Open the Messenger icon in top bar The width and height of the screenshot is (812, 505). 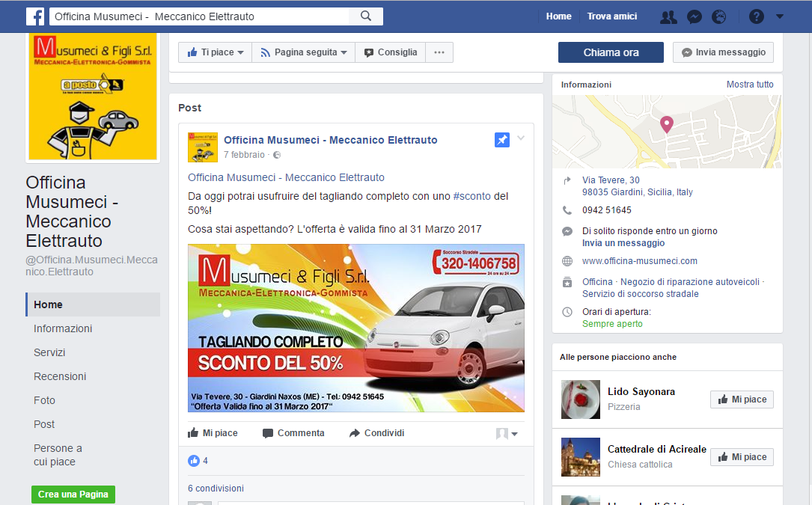(694, 17)
